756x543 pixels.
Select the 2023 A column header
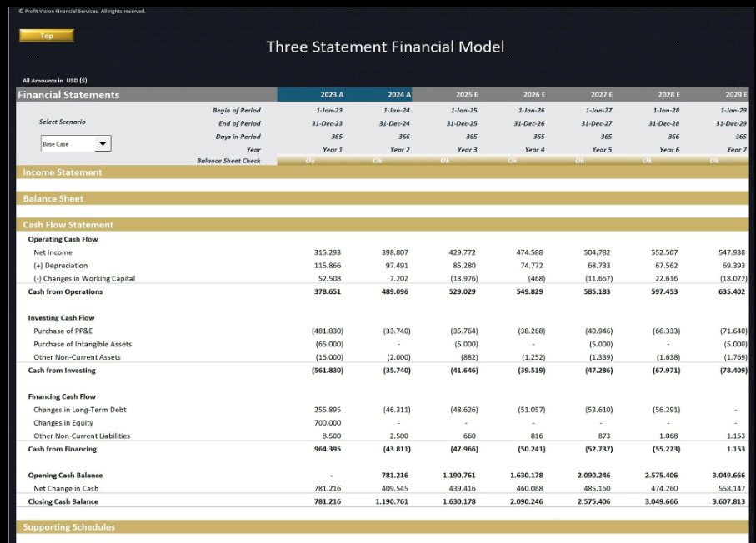331,95
